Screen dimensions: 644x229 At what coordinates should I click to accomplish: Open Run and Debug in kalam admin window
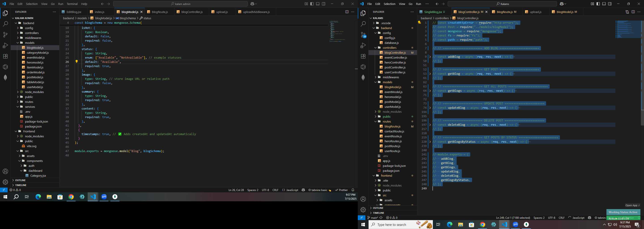pos(5,45)
